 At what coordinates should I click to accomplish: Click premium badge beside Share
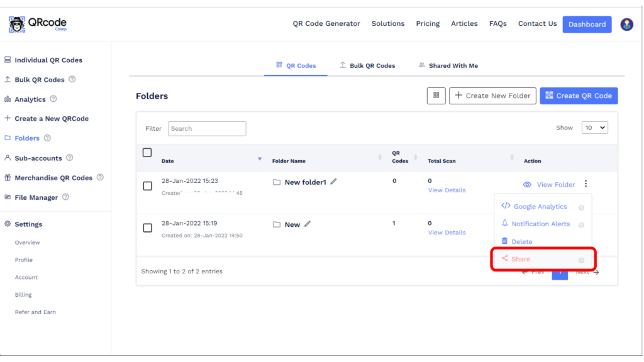pos(581,260)
